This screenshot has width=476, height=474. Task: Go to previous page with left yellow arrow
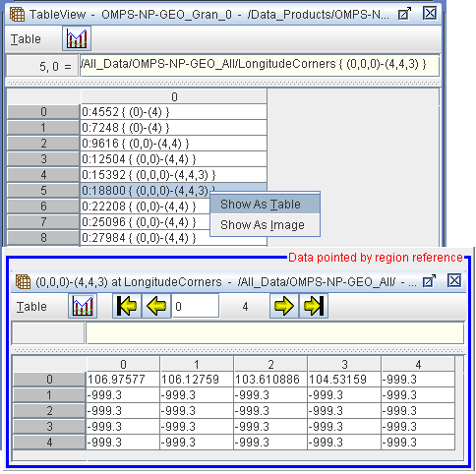[156, 306]
